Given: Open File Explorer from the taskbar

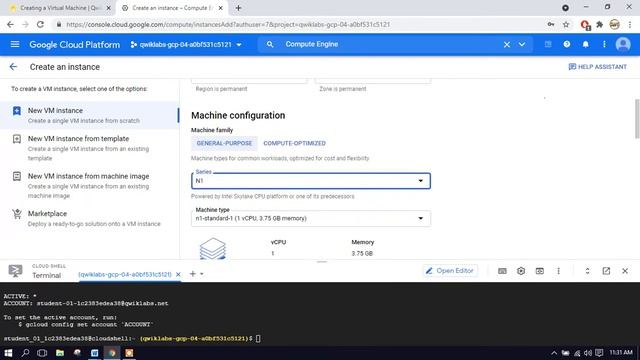Looking at the screenshot, I should click(60, 353).
